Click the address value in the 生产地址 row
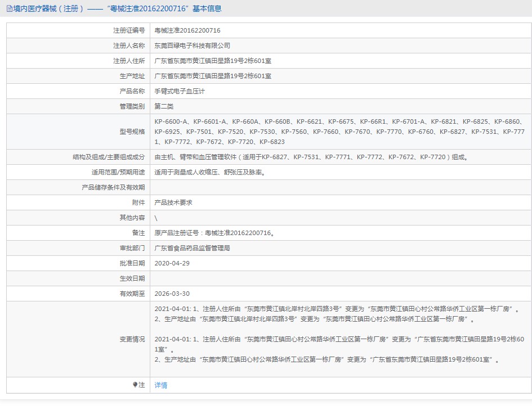This screenshot has width=532, height=410. coord(213,76)
